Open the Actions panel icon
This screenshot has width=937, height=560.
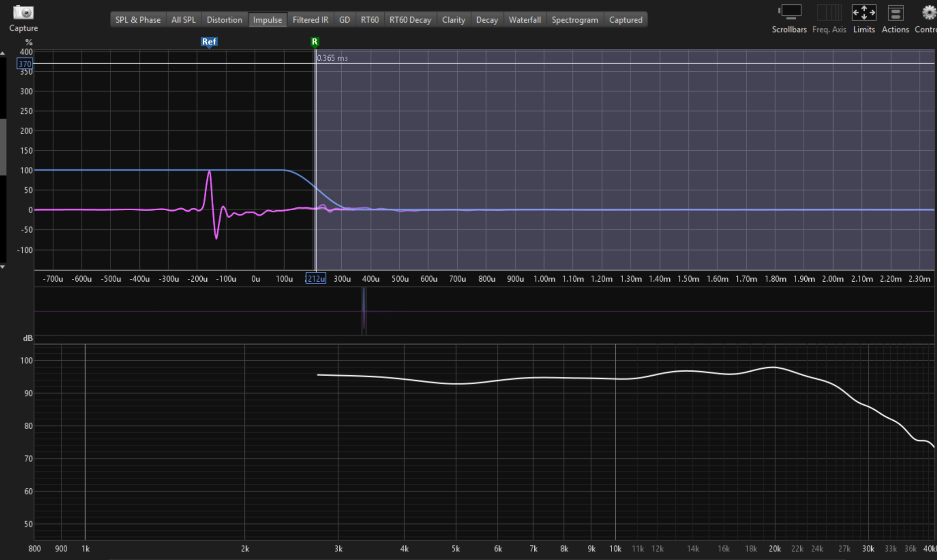(895, 12)
